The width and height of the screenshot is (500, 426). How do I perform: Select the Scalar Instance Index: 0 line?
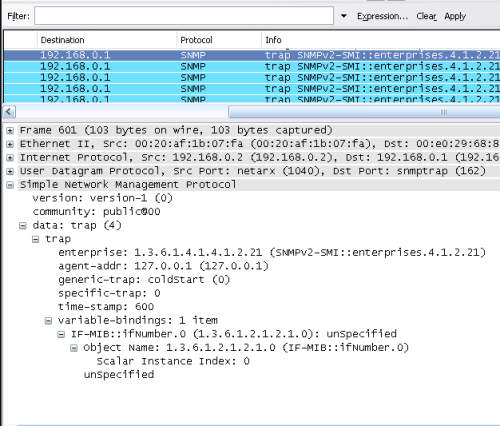coord(173,361)
